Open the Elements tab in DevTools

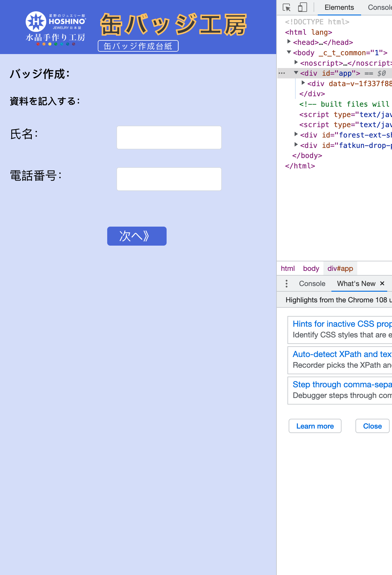(339, 7)
